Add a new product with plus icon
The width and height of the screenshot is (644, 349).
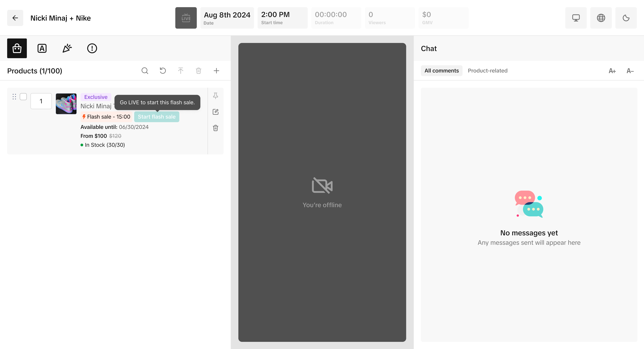[x=216, y=70]
